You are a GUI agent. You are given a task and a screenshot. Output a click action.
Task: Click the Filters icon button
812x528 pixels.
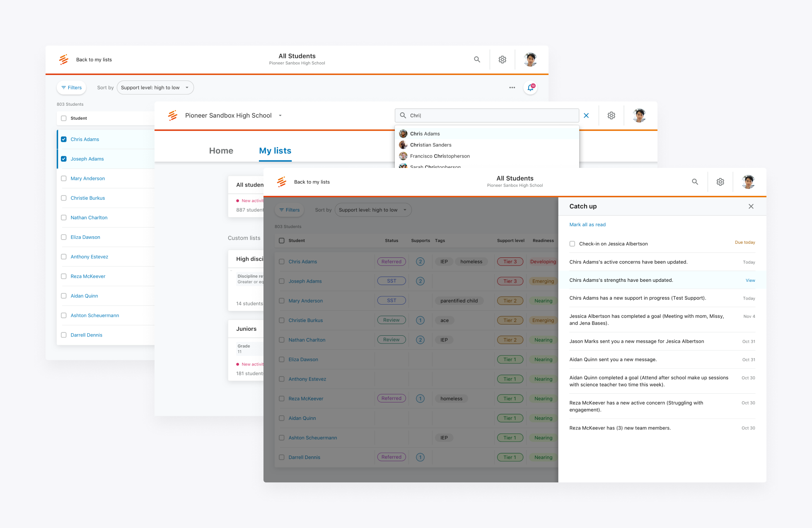click(x=71, y=87)
